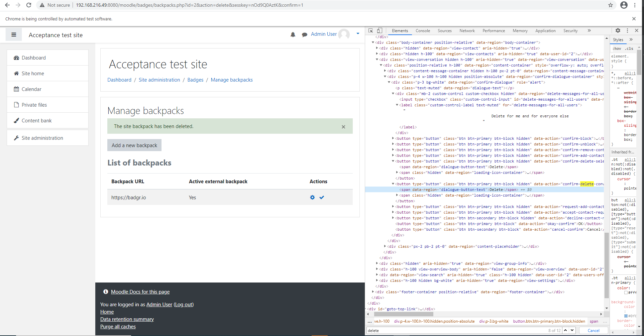Select the Elements tab
Screen dimensions: 644x336
[400, 30]
